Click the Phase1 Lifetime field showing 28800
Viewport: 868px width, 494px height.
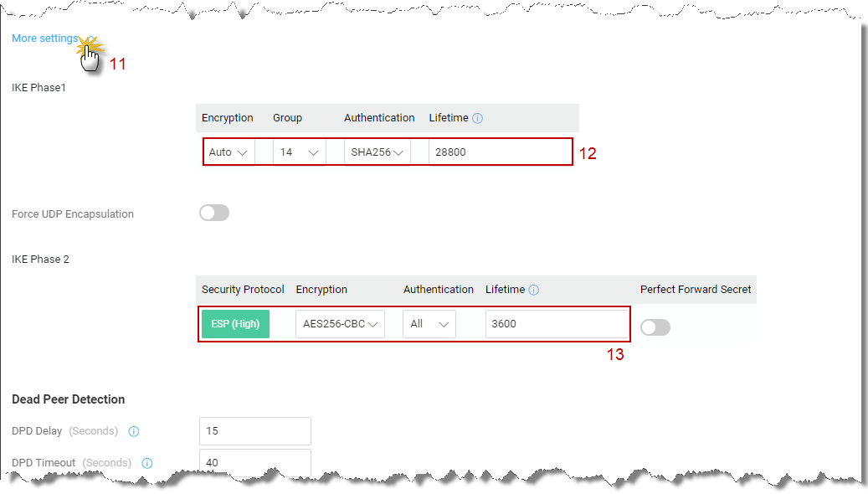(x=500, y=152)
